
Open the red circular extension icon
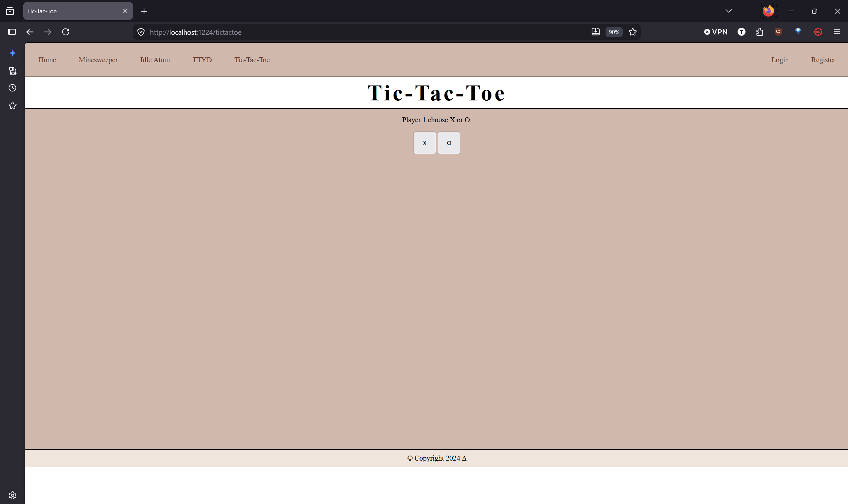tap(818, 32)
